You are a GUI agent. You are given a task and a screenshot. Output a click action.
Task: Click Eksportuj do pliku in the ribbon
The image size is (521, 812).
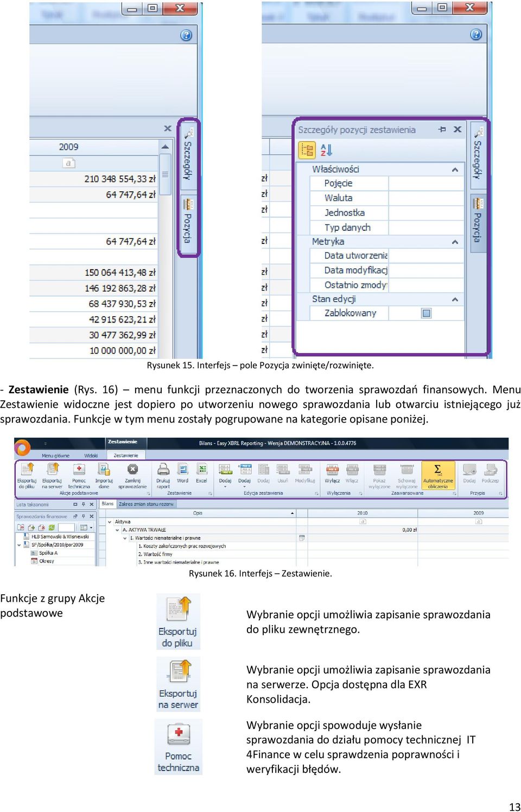(x=27, y=475)
